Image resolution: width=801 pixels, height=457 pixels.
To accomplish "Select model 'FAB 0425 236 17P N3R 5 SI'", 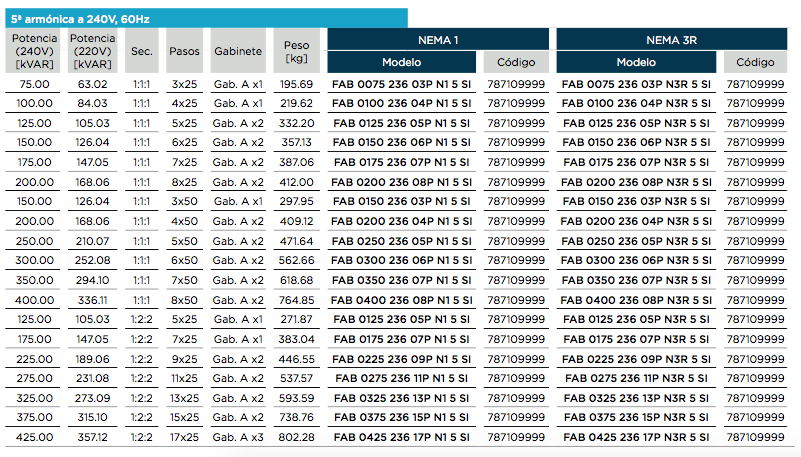I will [636, 438].
